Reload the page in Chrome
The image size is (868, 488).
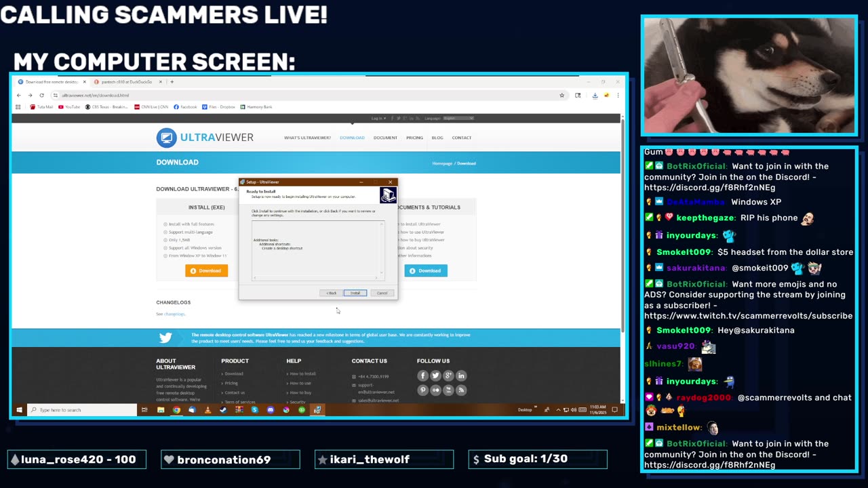tap(41, 95)
